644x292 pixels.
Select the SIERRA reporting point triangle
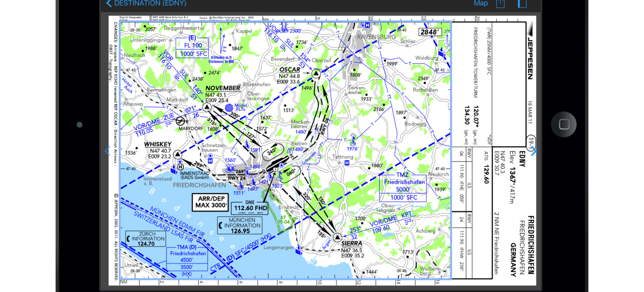337,237
